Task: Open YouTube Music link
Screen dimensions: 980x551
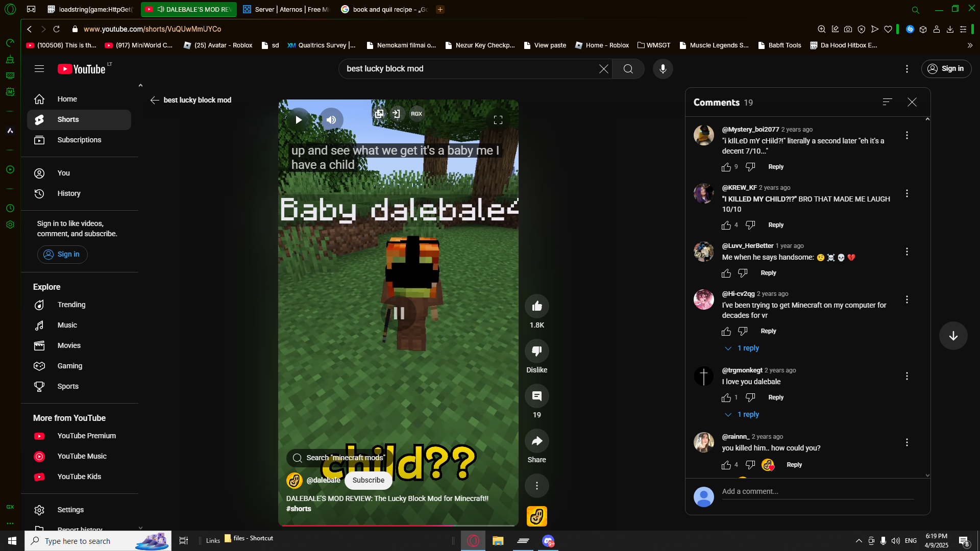Action: pos(79,456)
